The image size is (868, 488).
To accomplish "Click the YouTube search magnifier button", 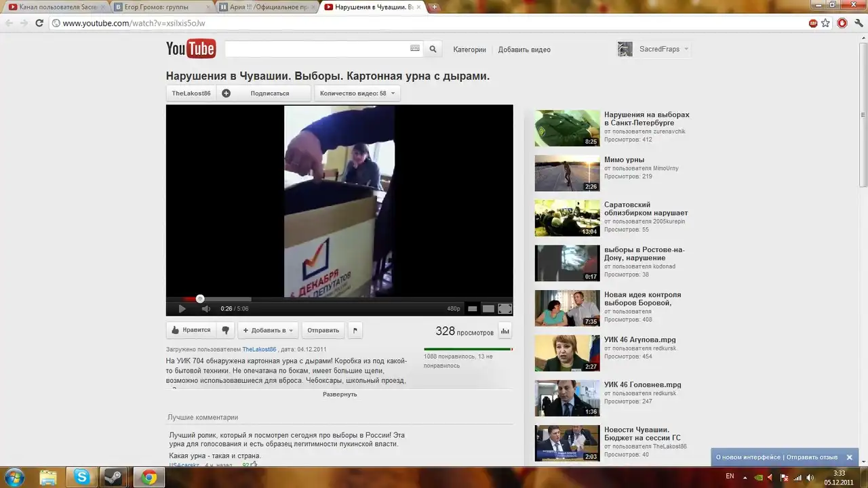I will (x=433, y=49).
